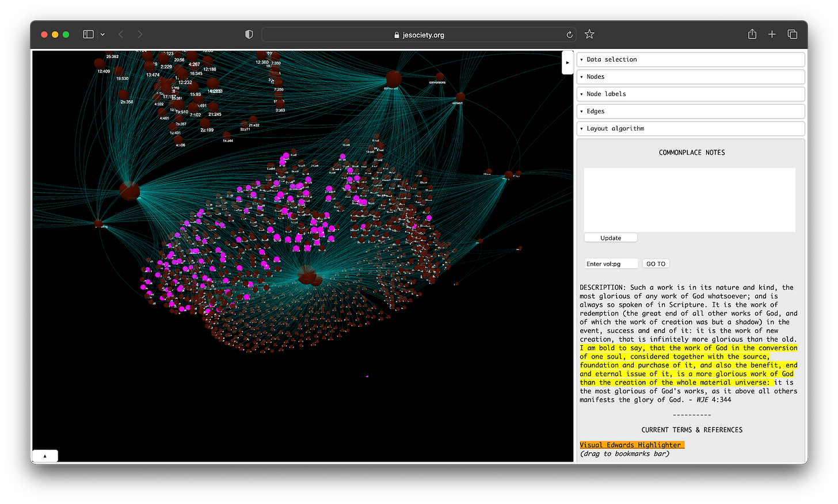Expand the Nodes section
Image resolution: width=838 pixels, height=504 pixels.
[691, 77]
